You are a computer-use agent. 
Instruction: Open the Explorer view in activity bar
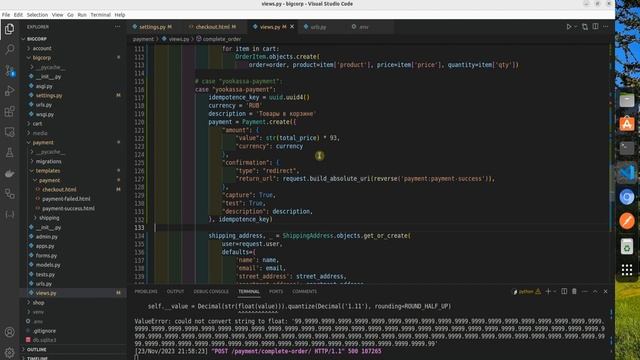click(9, 29)
